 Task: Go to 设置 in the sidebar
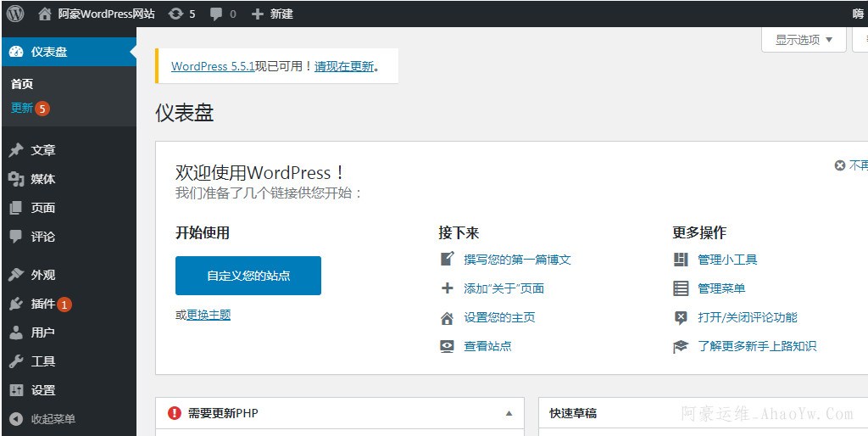point(42,390)
